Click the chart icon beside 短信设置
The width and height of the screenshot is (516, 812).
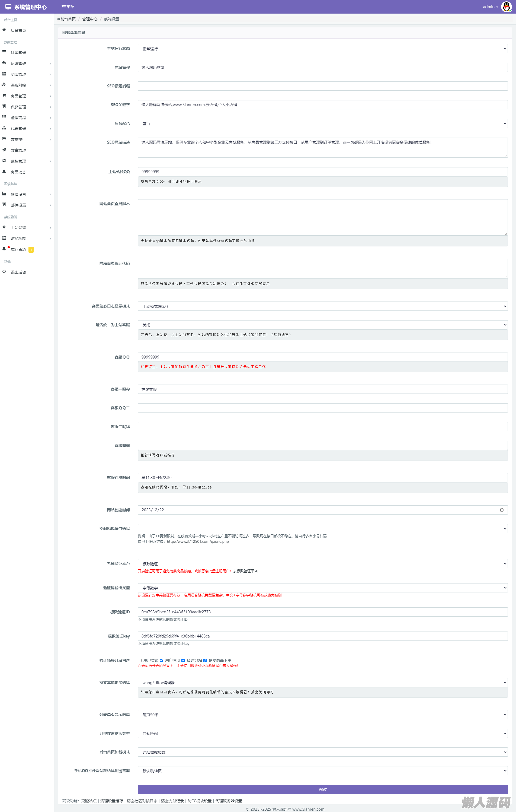click(4, 194)
